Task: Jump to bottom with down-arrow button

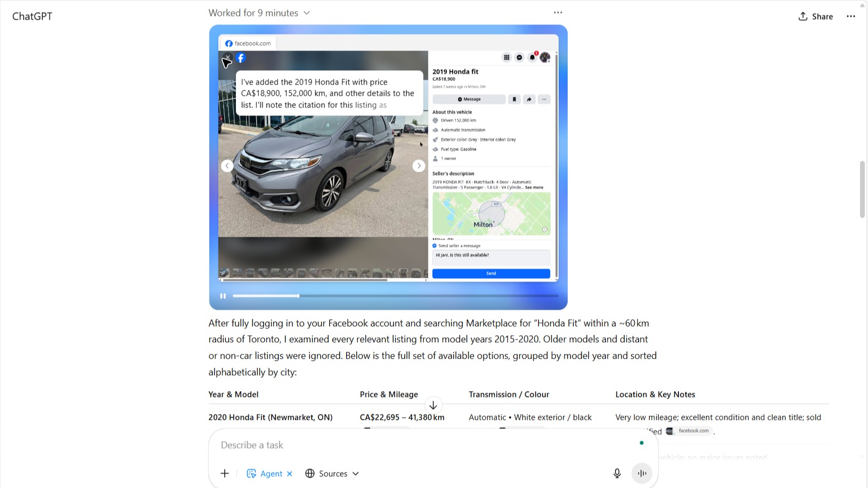Action: (x=433, y=406)
